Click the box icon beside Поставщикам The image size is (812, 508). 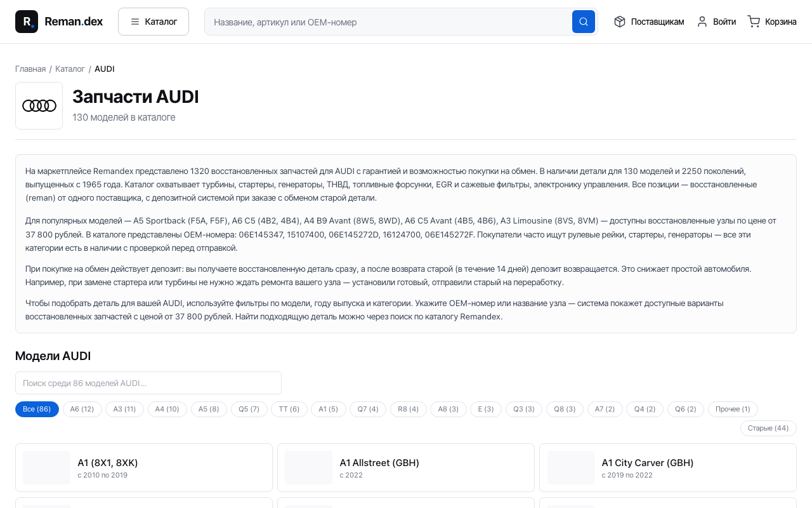click(620, 22)
